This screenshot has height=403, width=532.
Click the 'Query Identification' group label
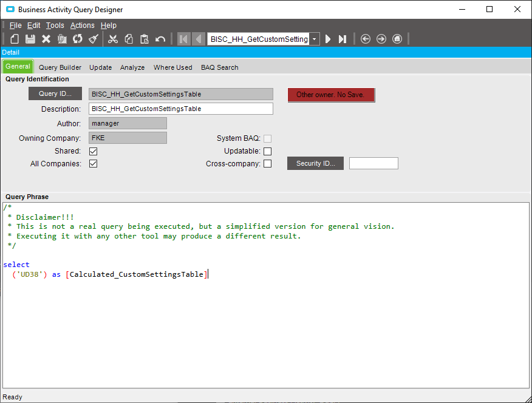click(37, 79)
